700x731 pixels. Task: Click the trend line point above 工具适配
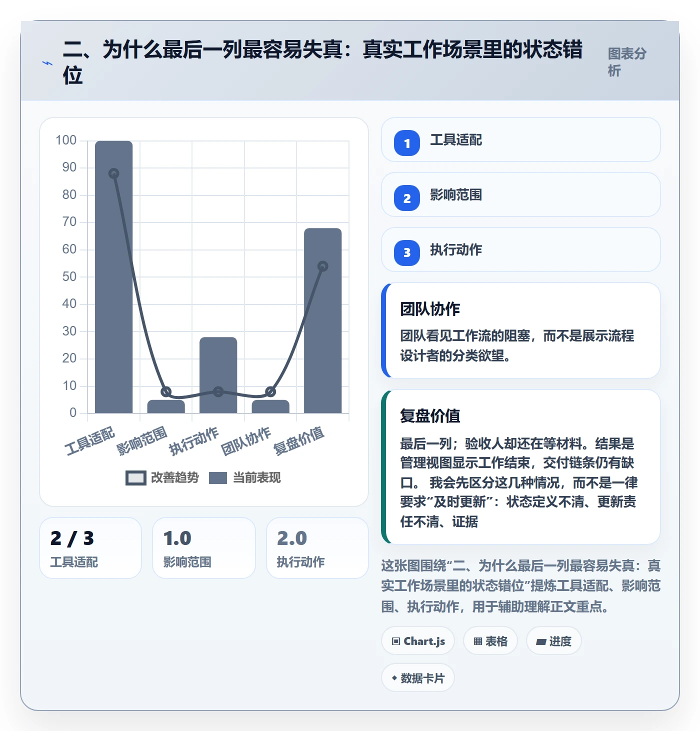pyautogui.click(x=114, y=173)
